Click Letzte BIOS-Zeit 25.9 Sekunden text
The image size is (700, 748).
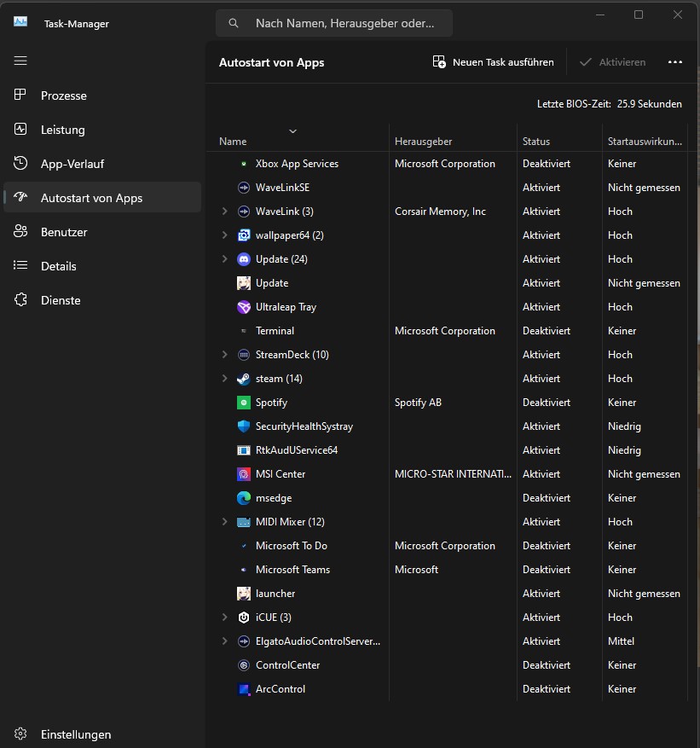pos(610,103)
